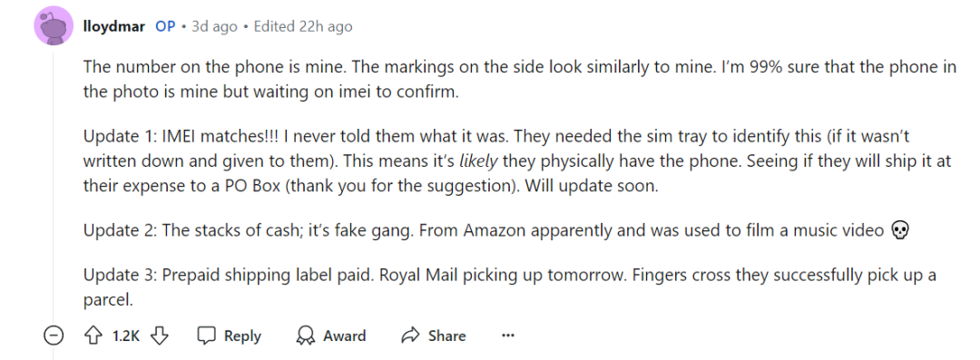Collapse thread via the vertical thread line
The height and width of the screenshot is (360, 980).
[x=54, y=188]
